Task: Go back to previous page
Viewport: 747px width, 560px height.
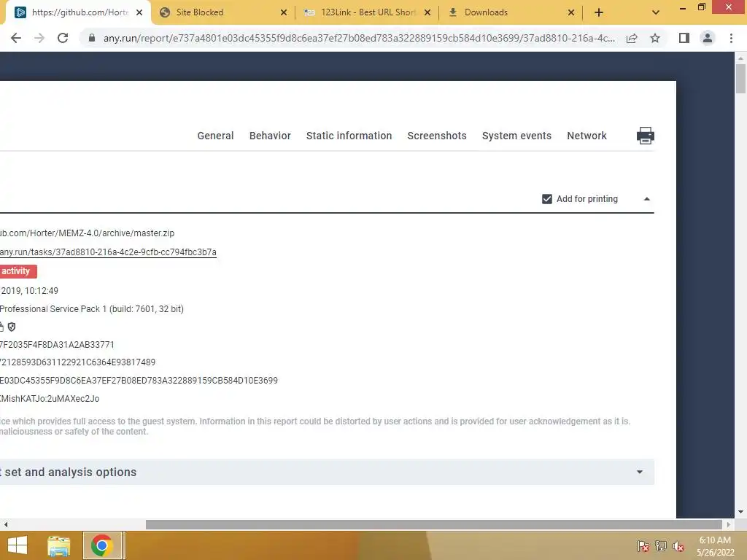Action: click(16, 38)
